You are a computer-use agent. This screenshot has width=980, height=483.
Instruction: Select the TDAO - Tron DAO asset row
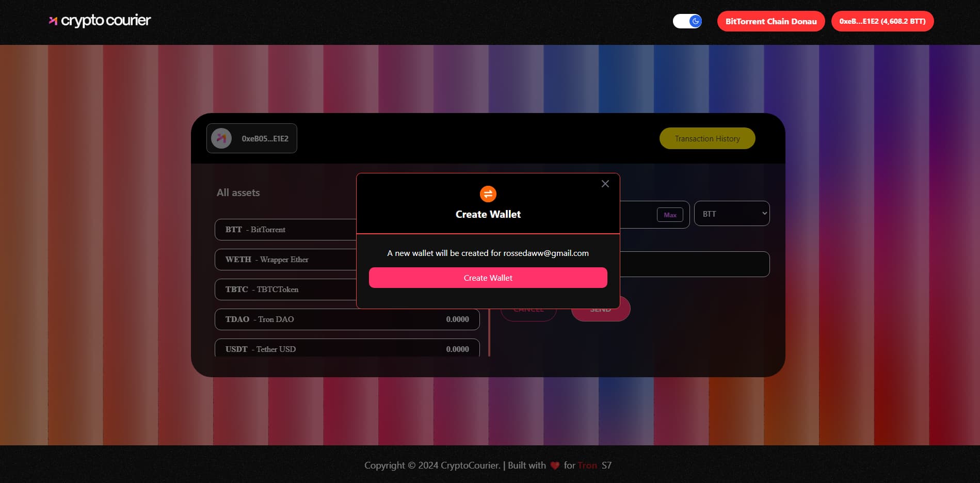(347, 319)
